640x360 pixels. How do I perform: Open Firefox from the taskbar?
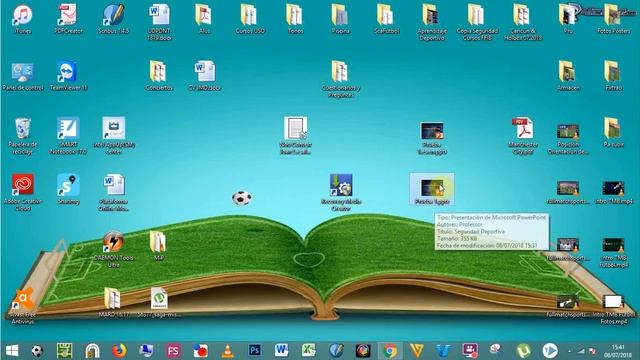click(x=119, y=351)
